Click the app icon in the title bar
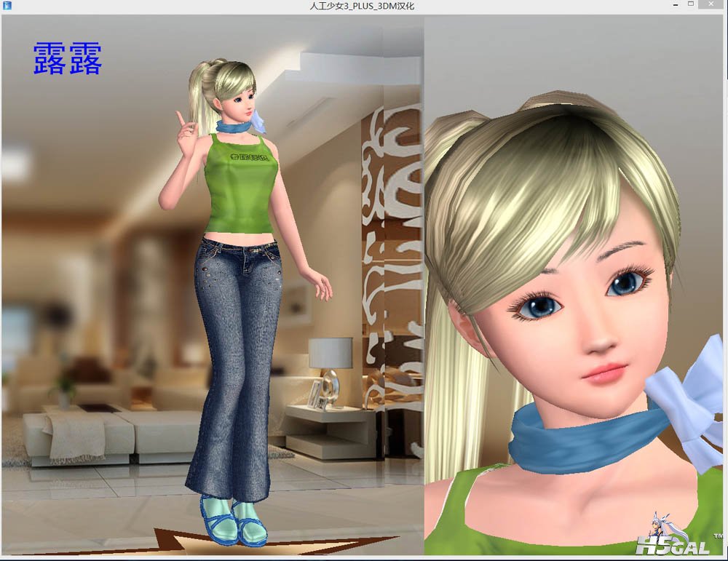Image resolution: width=728 pixels, height=561 pixels. pyautogui.click(x=7, y=6)
